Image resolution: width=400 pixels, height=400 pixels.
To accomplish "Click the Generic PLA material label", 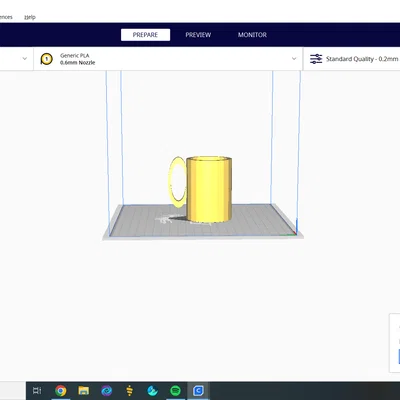I will 75,55.
